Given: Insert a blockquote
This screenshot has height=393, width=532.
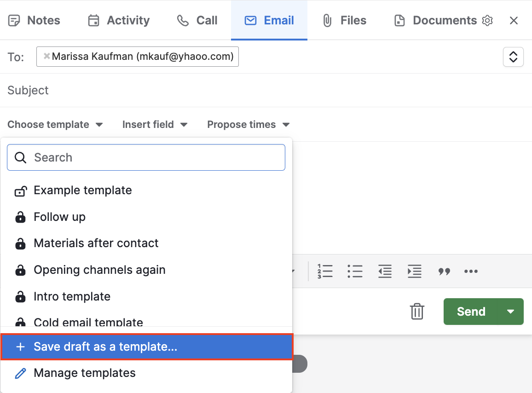Looking at the screenshot, I should pyautogui.click(x=444, y=271).
